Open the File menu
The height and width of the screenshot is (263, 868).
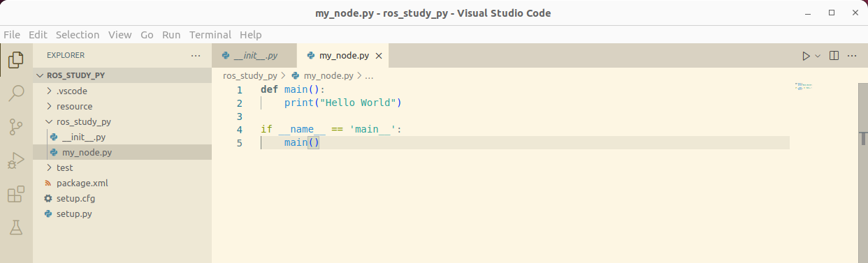pos(12,34)
